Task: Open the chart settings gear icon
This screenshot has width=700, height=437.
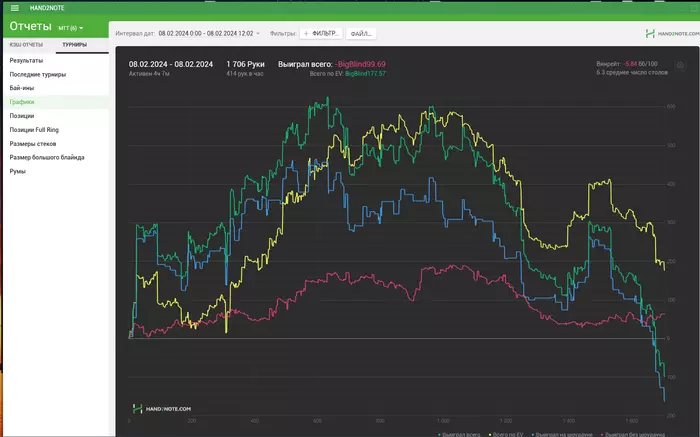Action: coord(680,66)
